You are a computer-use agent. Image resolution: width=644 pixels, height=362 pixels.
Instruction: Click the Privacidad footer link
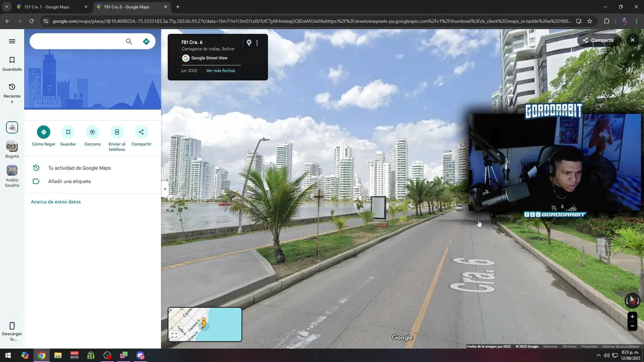[589, 346]
